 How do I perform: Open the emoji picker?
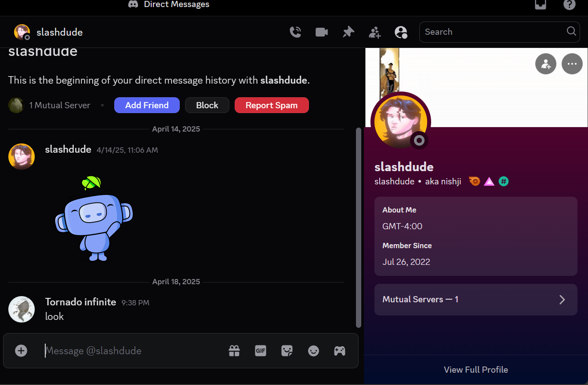click(313, 351)
